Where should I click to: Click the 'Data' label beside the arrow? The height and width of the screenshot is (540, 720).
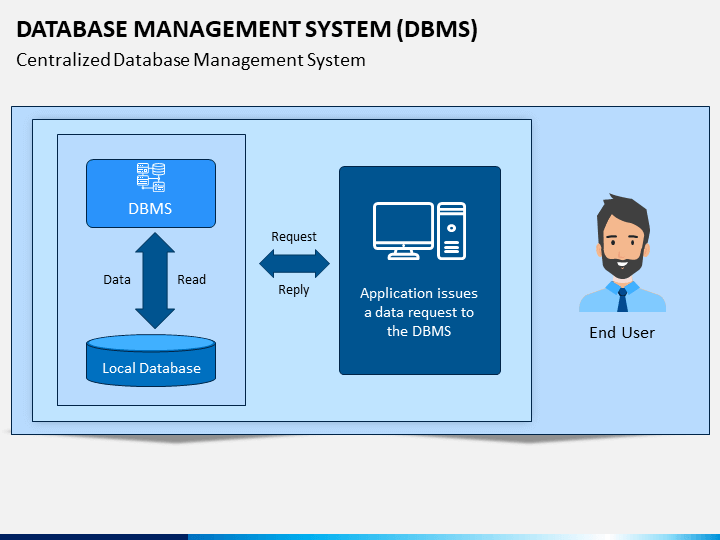[x=117, y=279]
